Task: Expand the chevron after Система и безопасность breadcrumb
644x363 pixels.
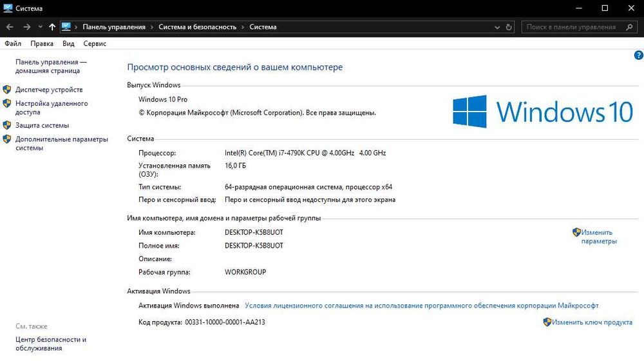Action: 243,27
